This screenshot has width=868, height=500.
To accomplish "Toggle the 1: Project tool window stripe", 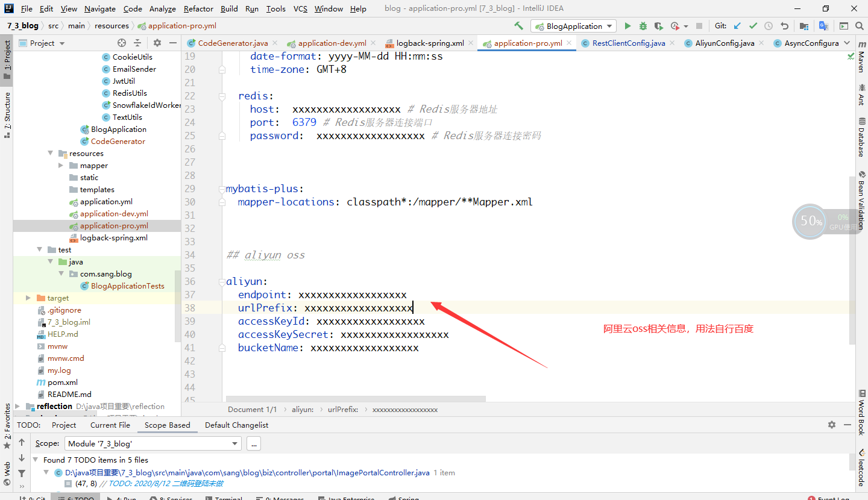I will pyautogui.click(x=7, y=60).
